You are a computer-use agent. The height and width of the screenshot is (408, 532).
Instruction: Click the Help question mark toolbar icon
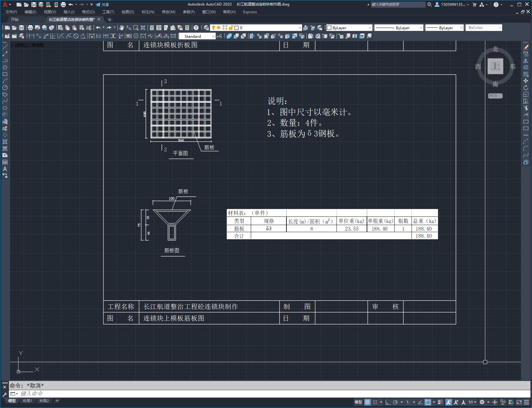(196, 28)
